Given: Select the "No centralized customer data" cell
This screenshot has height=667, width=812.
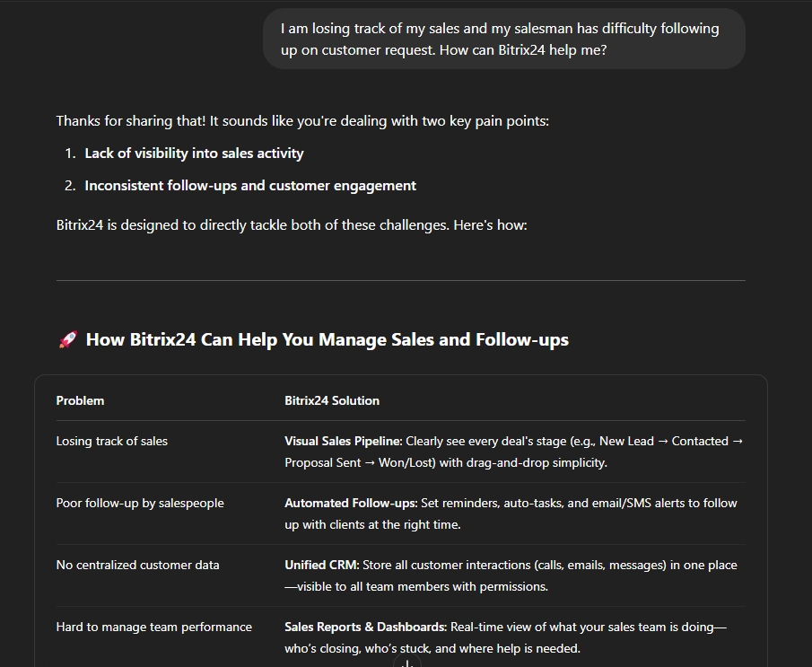Looking at the screenshot, I should [x=137, y=565].
